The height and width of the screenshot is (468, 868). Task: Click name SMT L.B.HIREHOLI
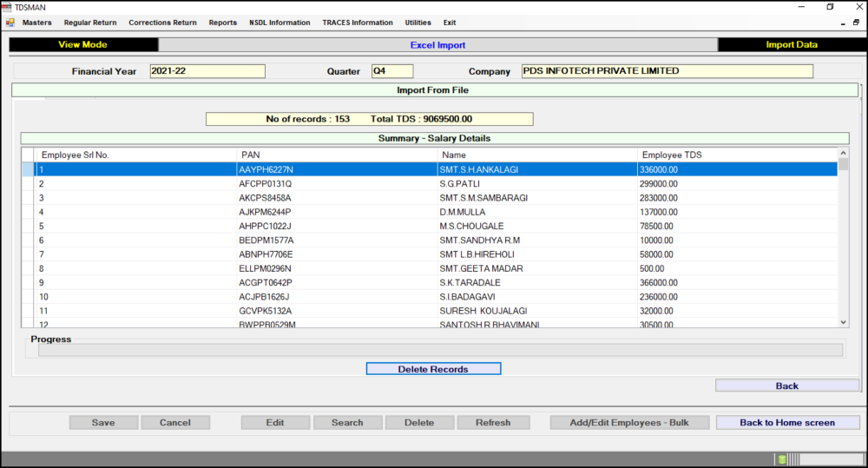tap(477, 254)
